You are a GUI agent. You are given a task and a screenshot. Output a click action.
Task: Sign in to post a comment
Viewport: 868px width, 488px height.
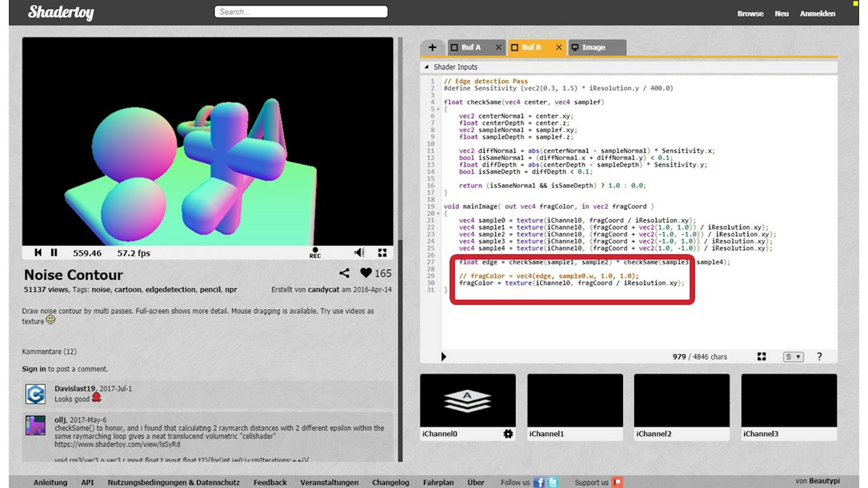(33, 369)
